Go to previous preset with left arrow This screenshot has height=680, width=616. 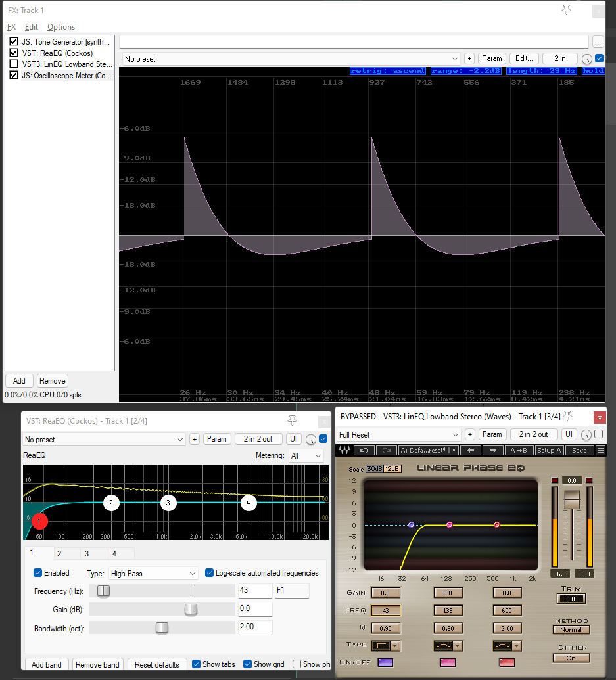[471, 450]
